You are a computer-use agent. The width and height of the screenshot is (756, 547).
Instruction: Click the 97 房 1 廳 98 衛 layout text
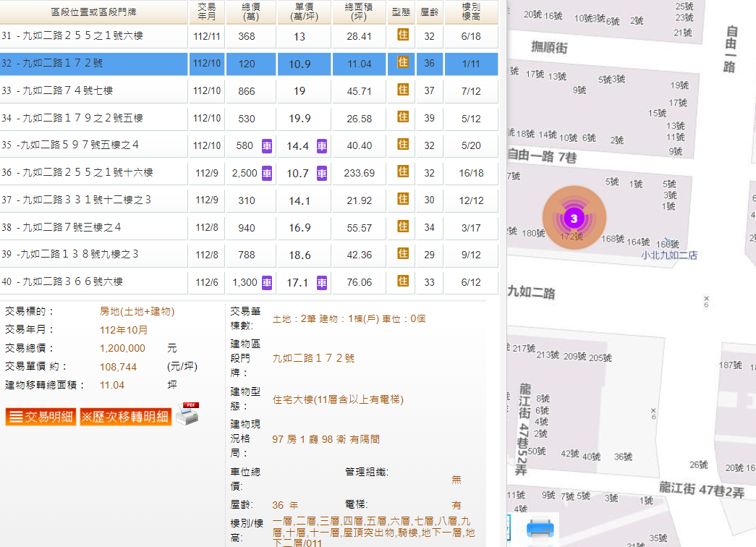tap(309, 439)
